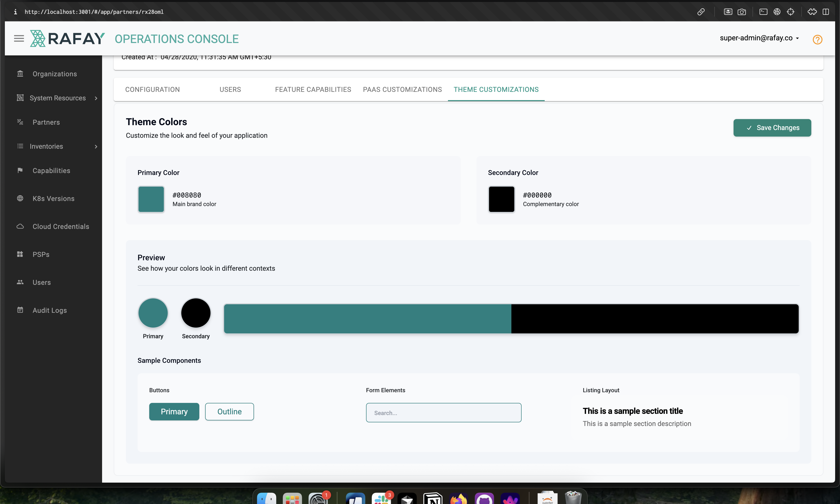
Task: Click the Inventories list icon
Action: click(x=20, y=146)
